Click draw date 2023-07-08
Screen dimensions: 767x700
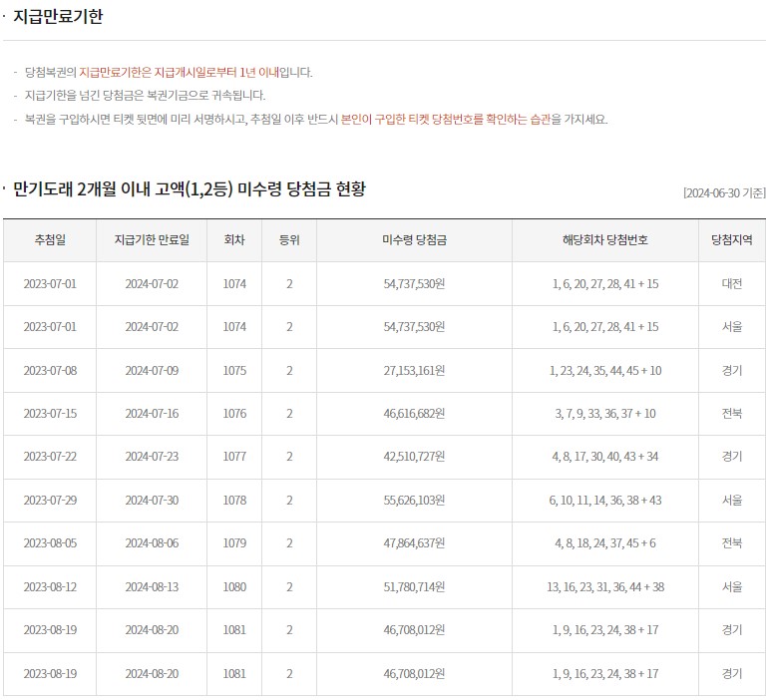tap(50, 371)
